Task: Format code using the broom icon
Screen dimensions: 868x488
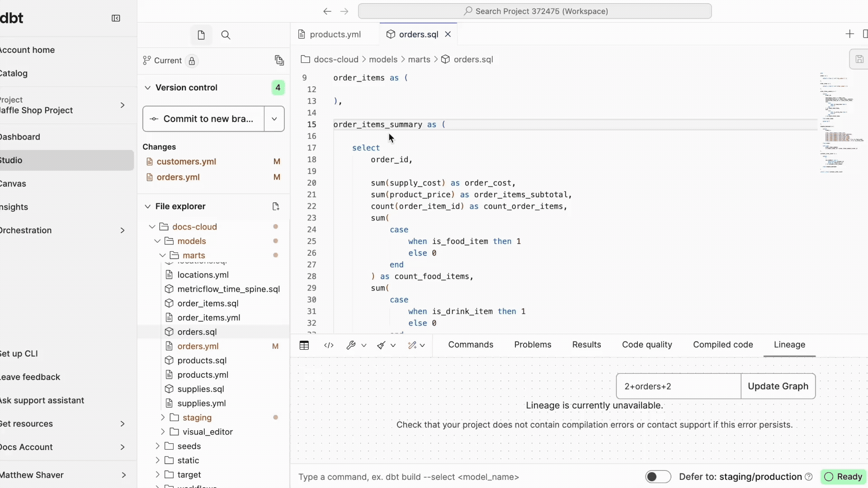Action: pyautogui.click(x=382, y=345)
